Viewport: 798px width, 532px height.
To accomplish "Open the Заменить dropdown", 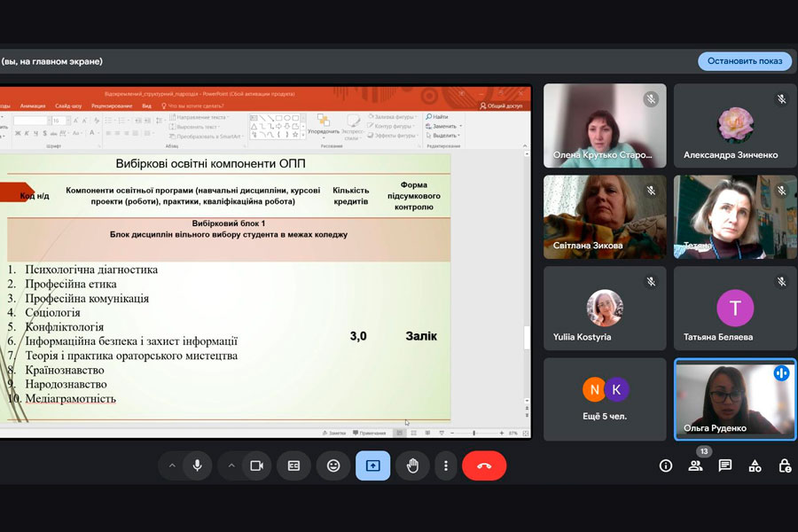I will pos(444,126).
